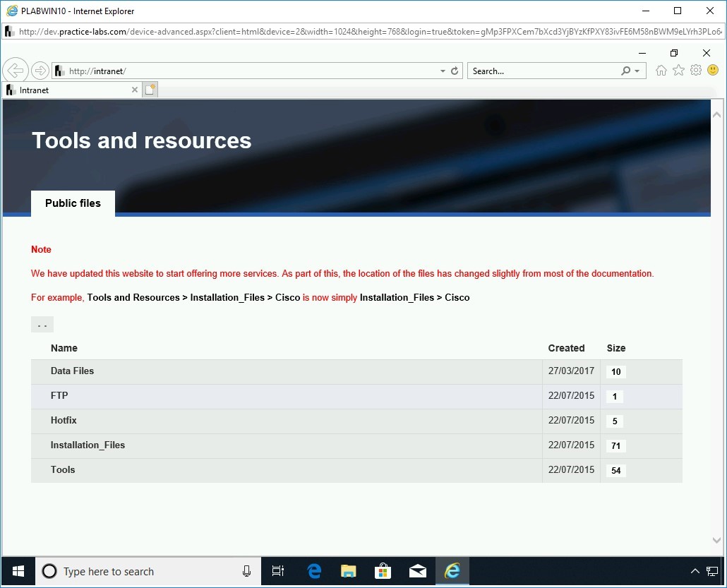Refresh the intranet page

click(454, 71)
